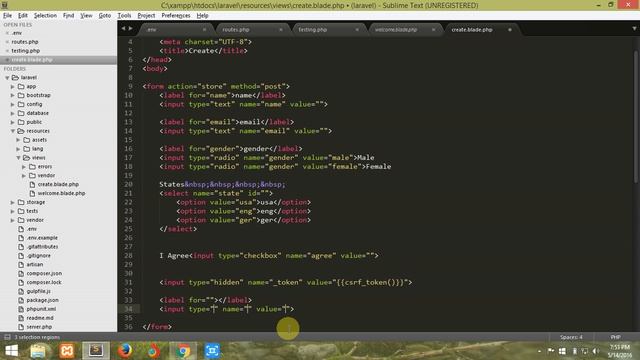Viewport: 640px width, 360px height.
Task: Click unsaved dot on create.blade.php tab
Action: tap(509, 30)
